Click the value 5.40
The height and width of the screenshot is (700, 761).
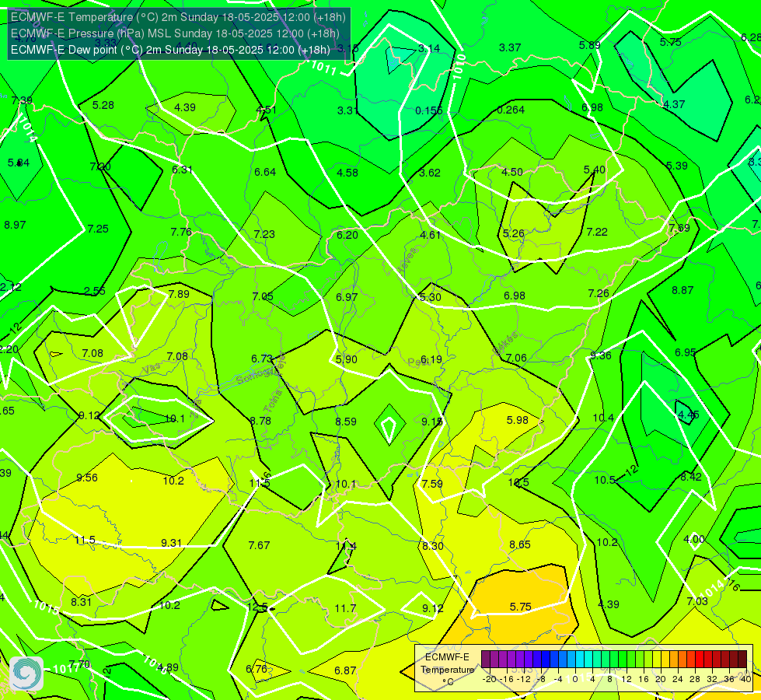594,170
